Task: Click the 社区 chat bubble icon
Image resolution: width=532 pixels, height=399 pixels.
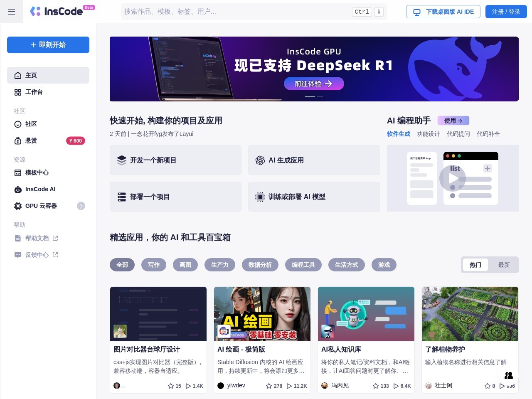Action: pyautogui.click(x=18, y=124)
